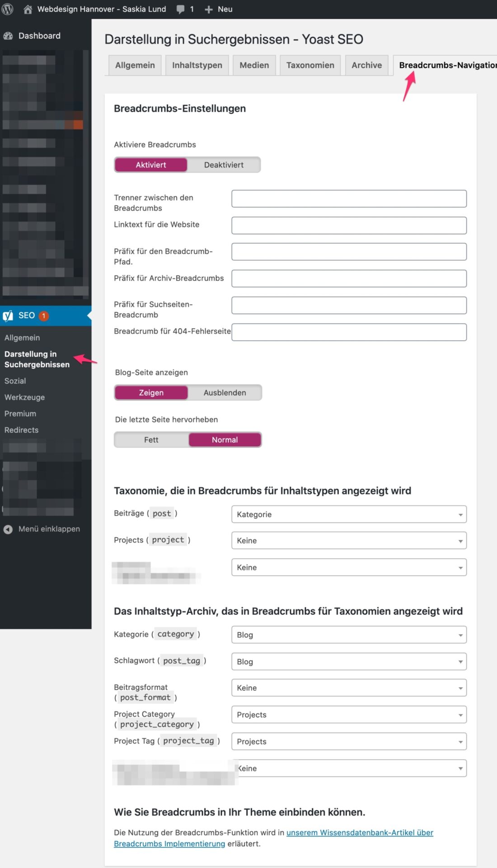Screen dimensions: 497x868
Task: Switch to the Taxonomien tab
Action: [310, 65]
